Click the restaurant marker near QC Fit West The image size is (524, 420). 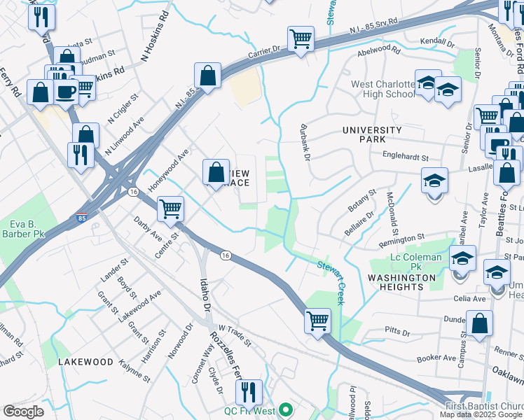[x=249, y=392]
